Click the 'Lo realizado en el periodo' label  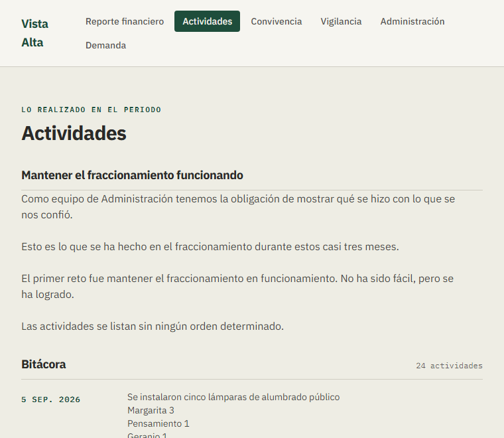click(92, 110)
